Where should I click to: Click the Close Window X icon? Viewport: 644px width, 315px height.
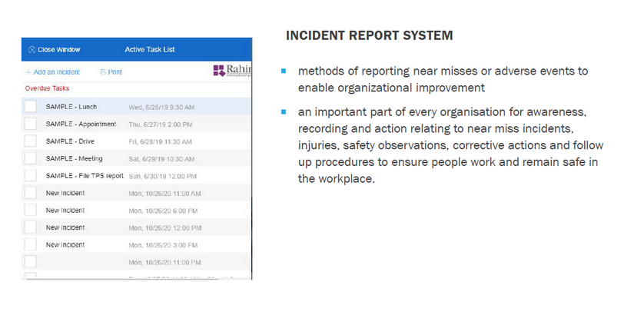pyautogui.click(x=32, y=50)
